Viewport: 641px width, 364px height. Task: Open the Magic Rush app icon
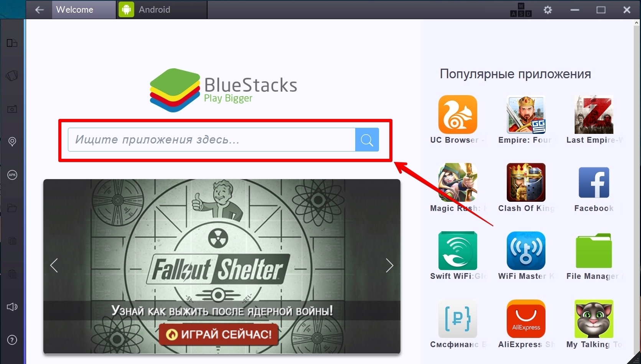tap(458, 183)
